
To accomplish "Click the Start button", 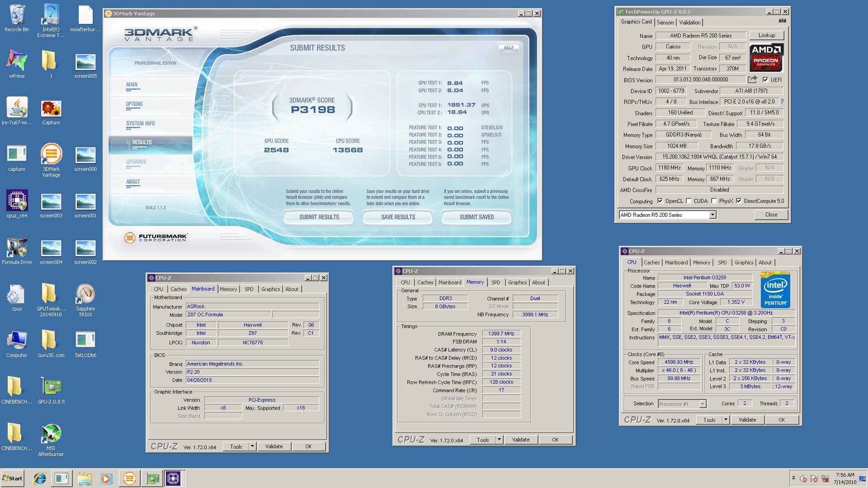I will [12, 479].
